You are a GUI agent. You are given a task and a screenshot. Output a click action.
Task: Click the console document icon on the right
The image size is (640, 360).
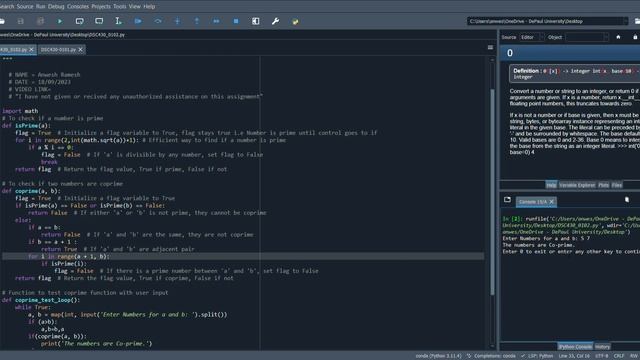tap(627, 200)
